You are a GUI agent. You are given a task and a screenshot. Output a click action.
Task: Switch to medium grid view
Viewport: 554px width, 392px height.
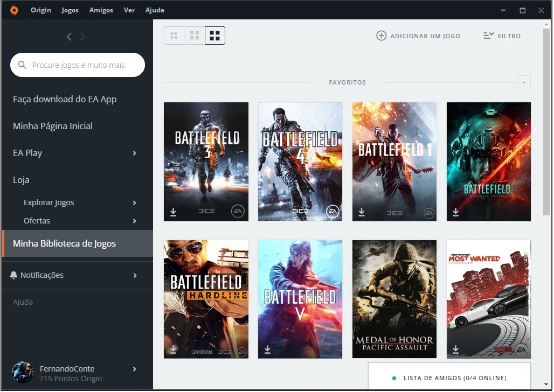pyautogui.click(x=195, y=36)
